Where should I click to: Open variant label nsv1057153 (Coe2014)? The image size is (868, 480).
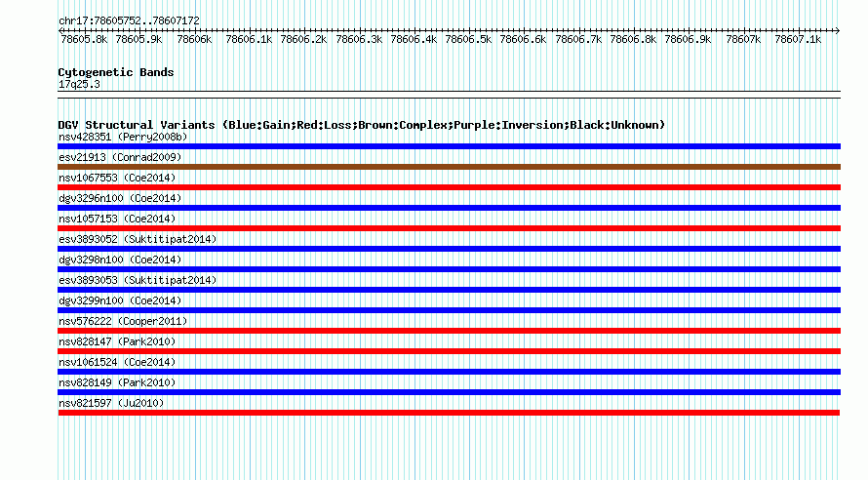pyautogui.click(x=117, y=219)
